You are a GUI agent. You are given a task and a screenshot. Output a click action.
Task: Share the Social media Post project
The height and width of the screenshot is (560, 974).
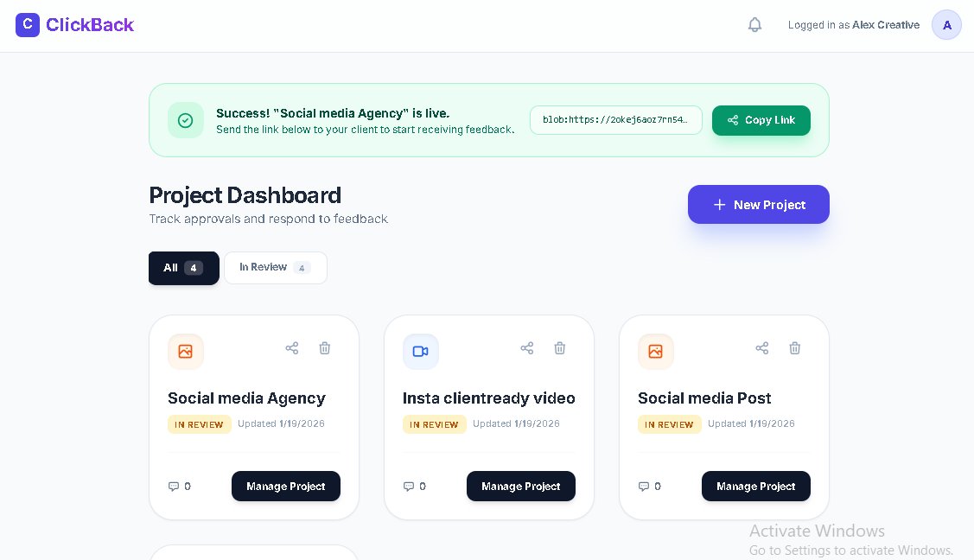762,348
